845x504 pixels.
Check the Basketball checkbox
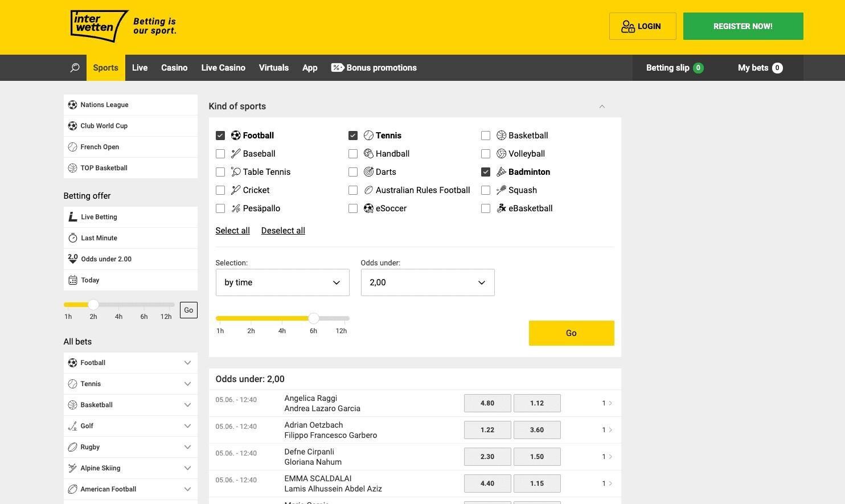pyautogui.click(x=486, y=136)
